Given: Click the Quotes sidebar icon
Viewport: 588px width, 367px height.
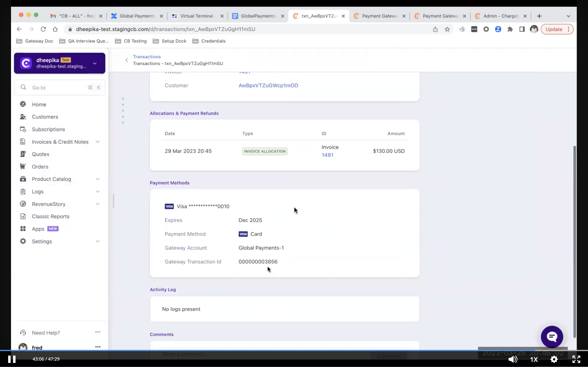Looking at the screenshot, I should click(23, 154).
